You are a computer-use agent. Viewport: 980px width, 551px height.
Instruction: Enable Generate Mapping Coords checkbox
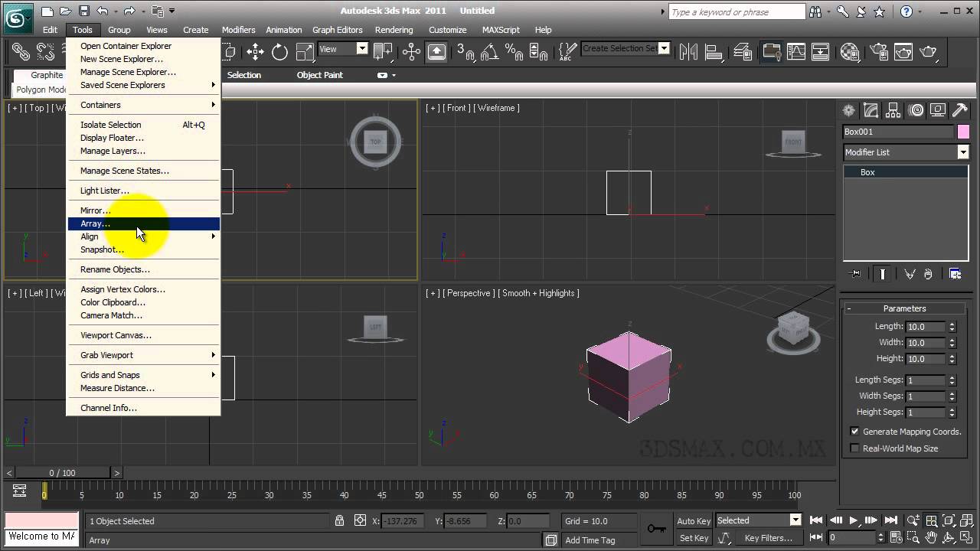pos(854,432)
